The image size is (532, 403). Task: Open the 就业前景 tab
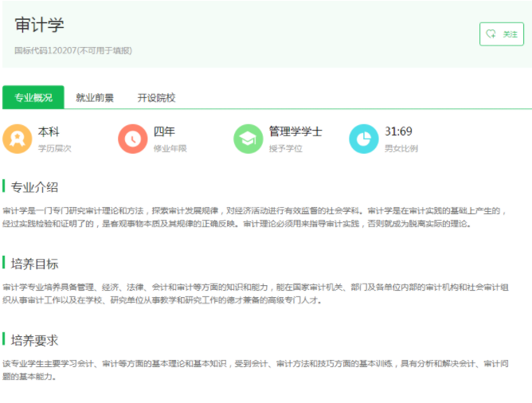click(95, 98)
